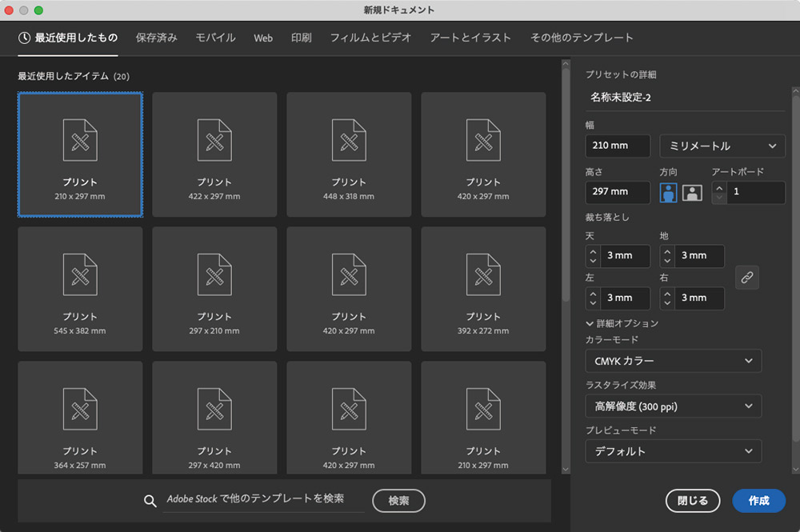Click the 閉じる button
800x532 pixels.
pyautogui.click(x=693, y=501)
